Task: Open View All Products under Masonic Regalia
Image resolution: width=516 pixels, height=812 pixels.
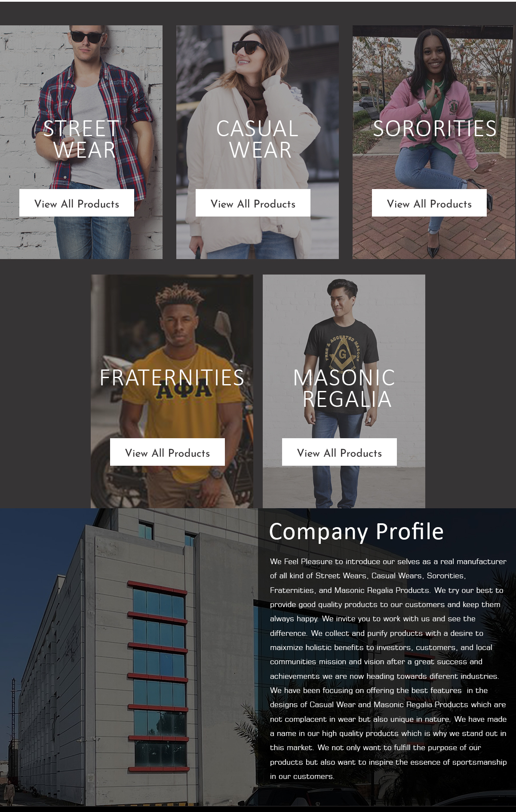Action: click(x=339, y=452)
